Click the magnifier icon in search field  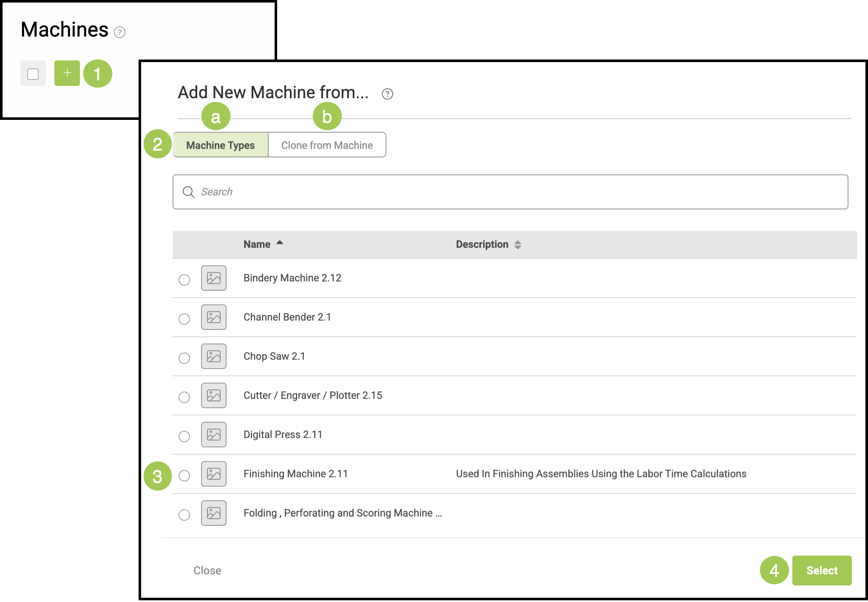click(x=188, y=192)
